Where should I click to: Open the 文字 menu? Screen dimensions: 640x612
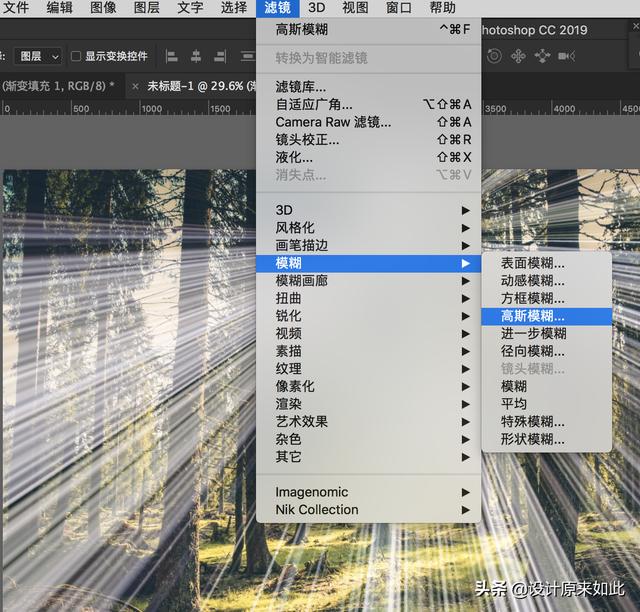coord(190,7)
